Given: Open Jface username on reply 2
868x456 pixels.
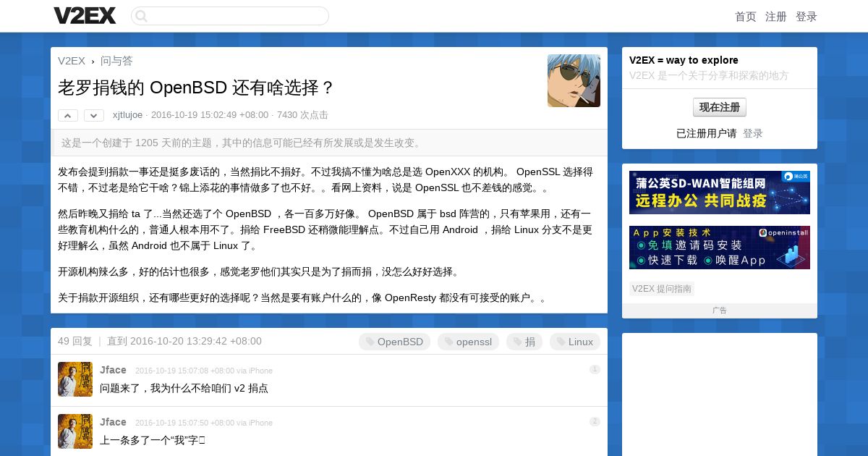Looking at the screenshot, I should tap(113, 422).
